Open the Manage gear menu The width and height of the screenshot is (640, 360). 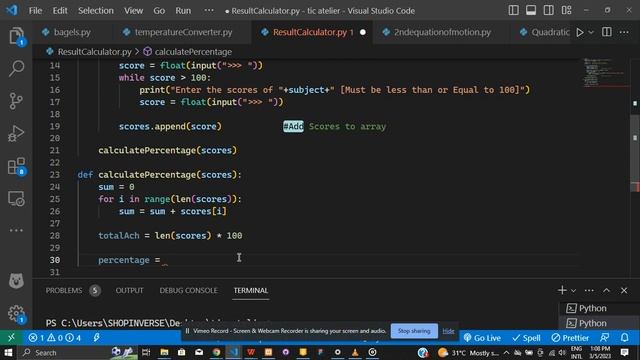tap(16, 313)
